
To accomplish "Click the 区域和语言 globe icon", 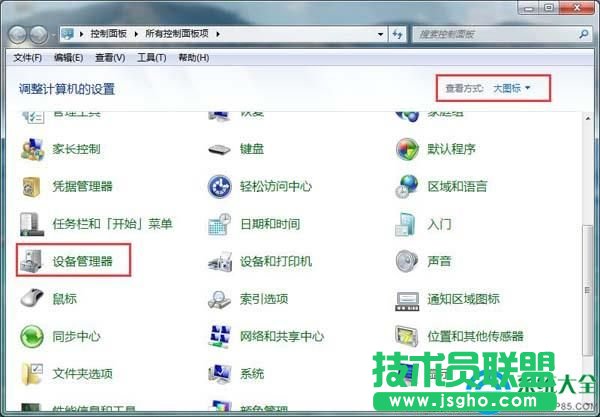I will (406, 187).
